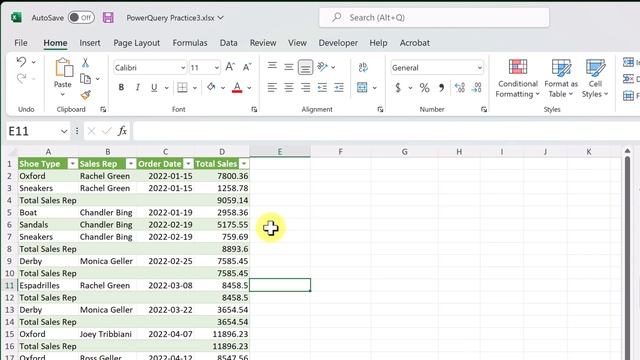This screenshot has height=360, width=640.
Task: Open Order Date filter dropdown
Action: pyautogui.click(x=188, y=164)
